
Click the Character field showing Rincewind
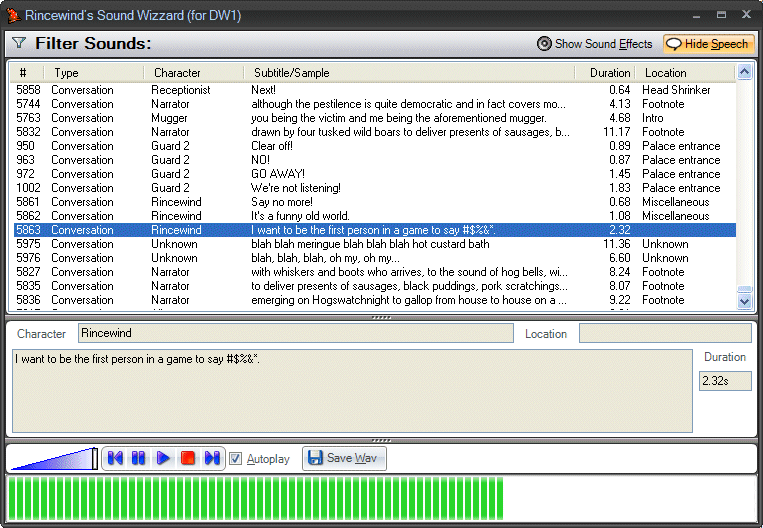(295, 333)
